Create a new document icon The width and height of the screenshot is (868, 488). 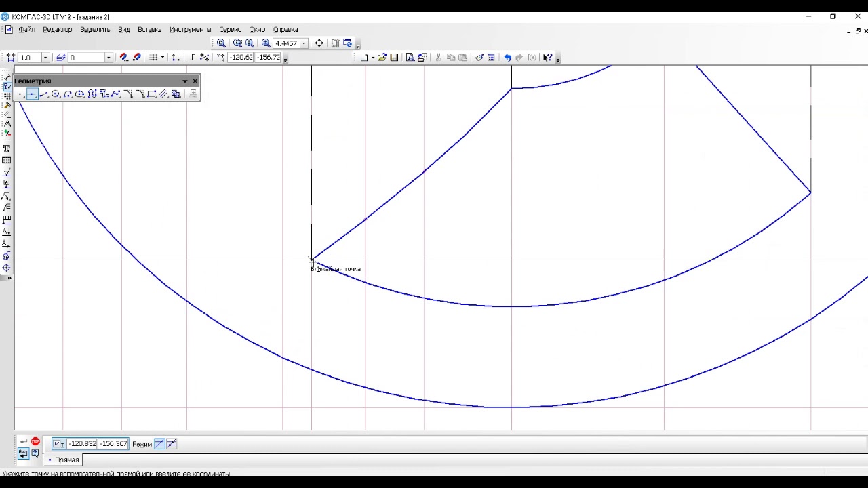click(364, 58)
